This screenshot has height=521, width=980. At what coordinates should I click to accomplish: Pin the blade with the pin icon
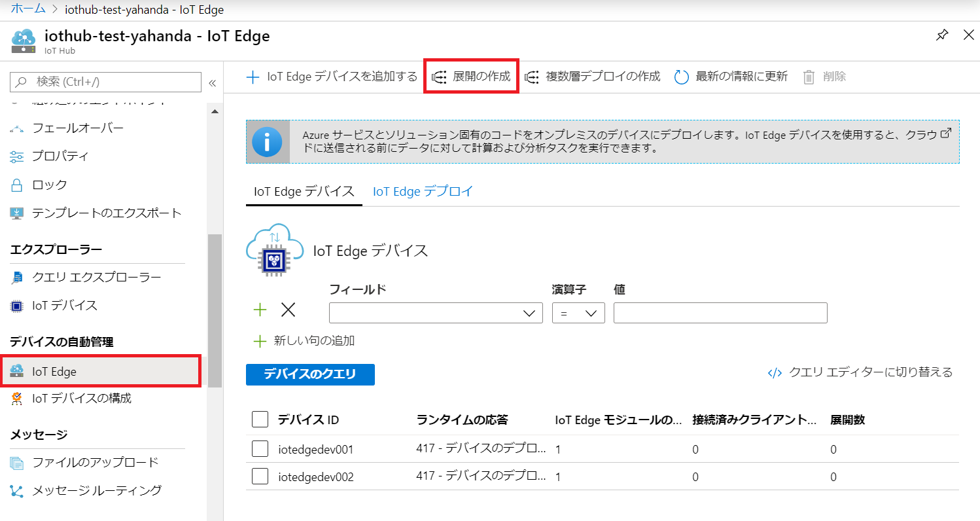(942, 35)
